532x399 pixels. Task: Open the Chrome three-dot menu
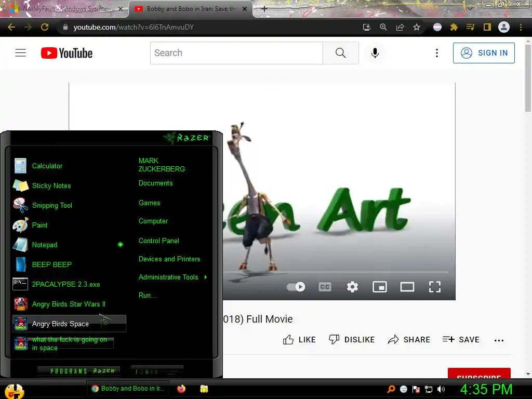pos(521,27)
